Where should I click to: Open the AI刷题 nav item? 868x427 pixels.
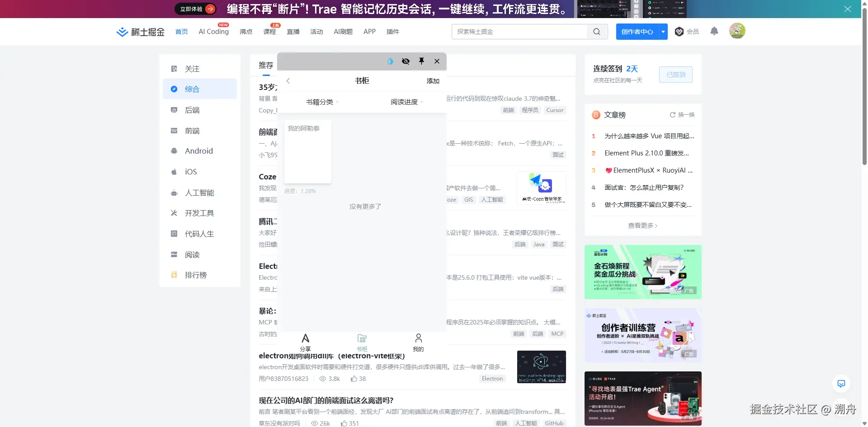point(343,32)
